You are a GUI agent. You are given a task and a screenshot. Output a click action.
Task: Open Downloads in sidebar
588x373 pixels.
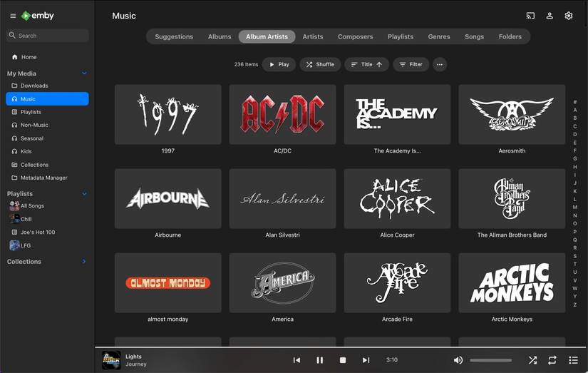click(47, 86)
